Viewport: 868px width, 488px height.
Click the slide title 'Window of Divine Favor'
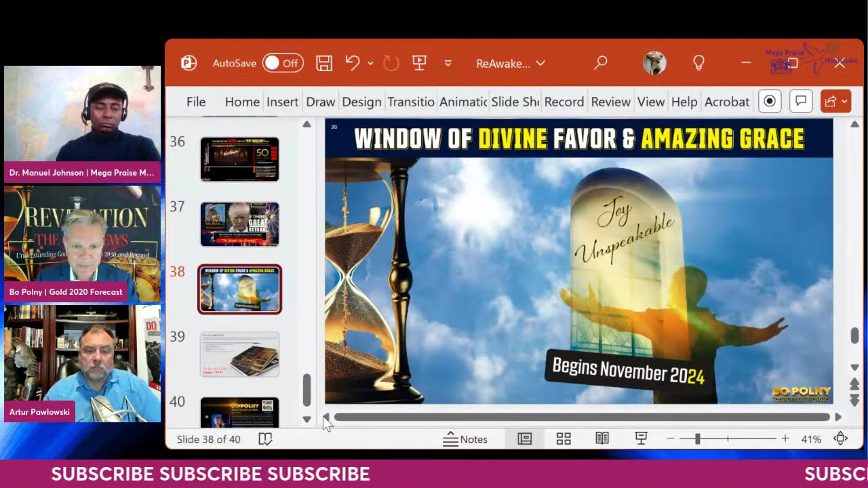click(x=579, y=139)
